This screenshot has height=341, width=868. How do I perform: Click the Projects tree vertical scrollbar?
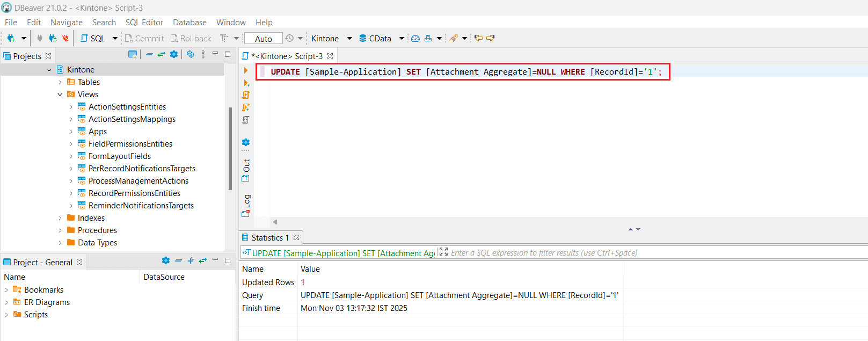[x=230, y=149]
